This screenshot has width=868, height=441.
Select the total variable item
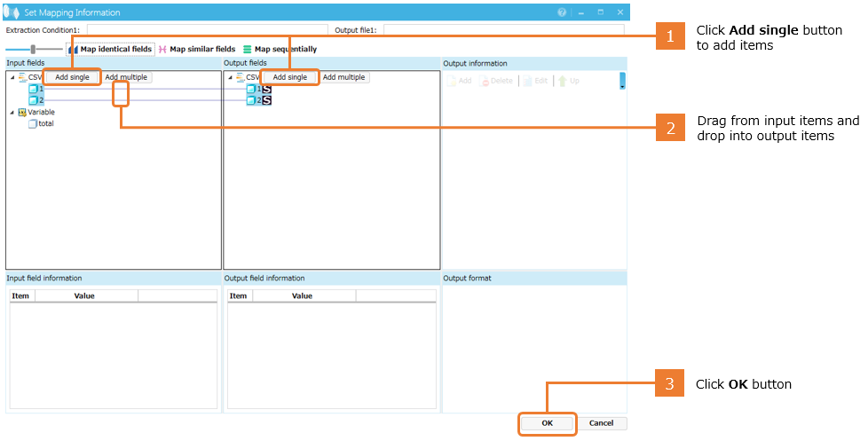[44, 124]
